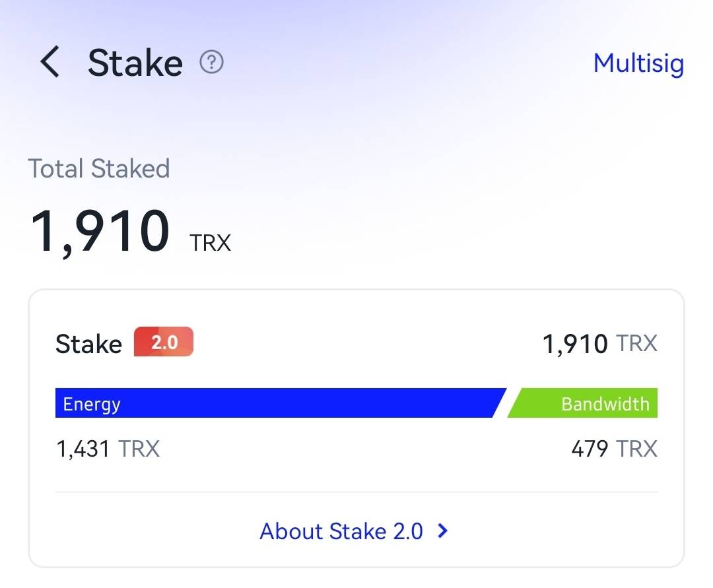
Task: Tap the divider line above About Stake
Action: [356, 492]
